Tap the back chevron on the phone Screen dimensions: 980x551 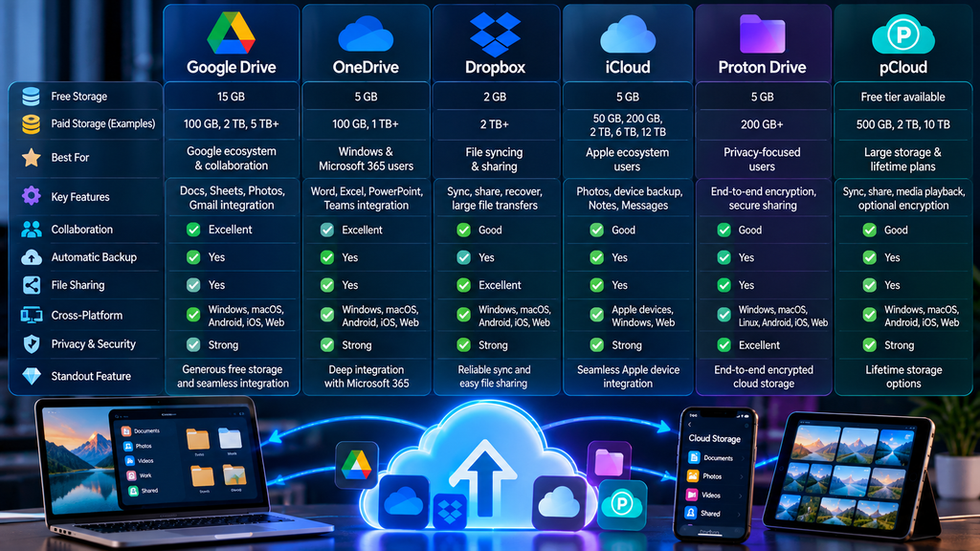(690, 425)
